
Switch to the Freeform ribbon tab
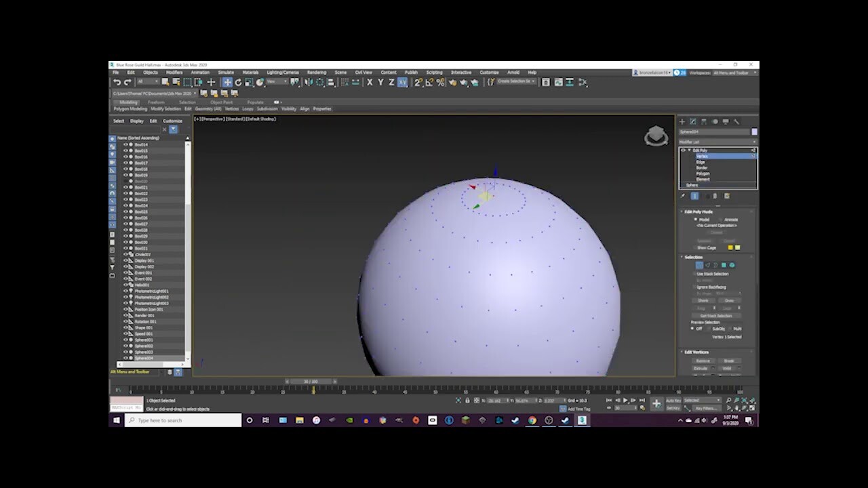point(156,102)
